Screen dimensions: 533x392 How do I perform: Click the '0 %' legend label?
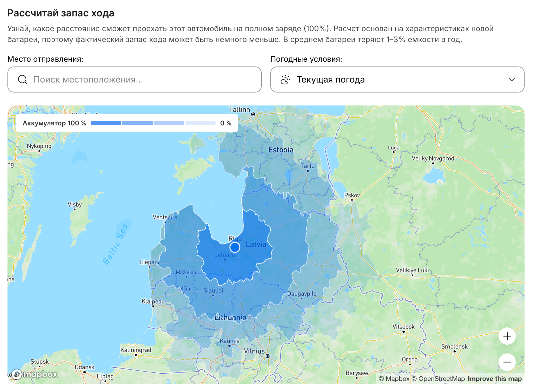click(226, 123)
